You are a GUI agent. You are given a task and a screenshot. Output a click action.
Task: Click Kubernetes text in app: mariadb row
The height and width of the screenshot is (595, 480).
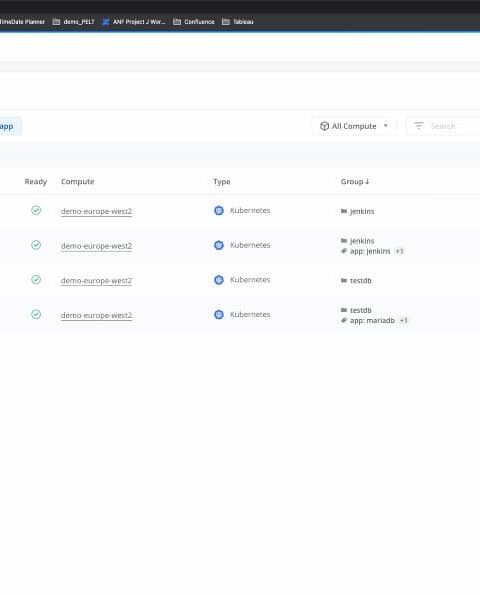[250, 315]
